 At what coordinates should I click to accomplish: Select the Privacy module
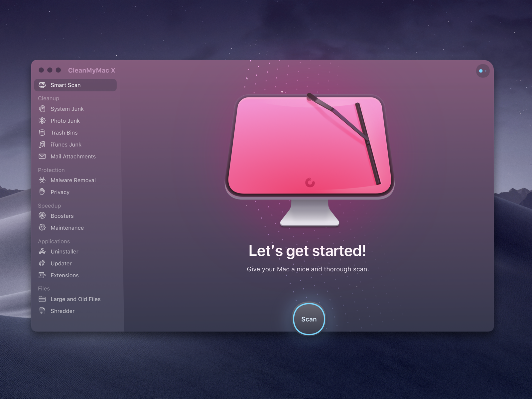[75, 192]
